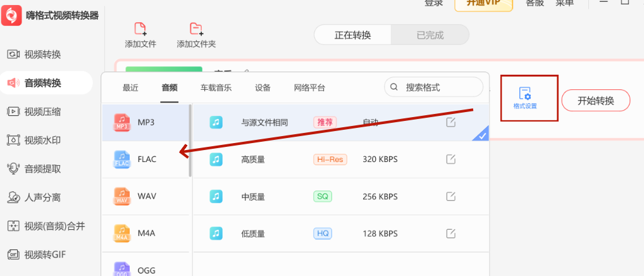Open 视频(音频)合并 in the sidebar
Viewport: 644px width, 276px height.
point(46,226)
